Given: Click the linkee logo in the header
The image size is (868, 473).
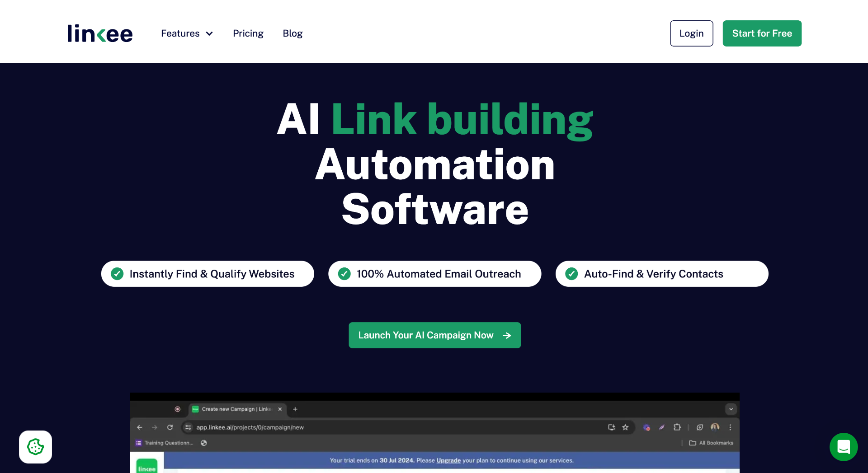Looking at the screenshot, I should tap(100, 33).
